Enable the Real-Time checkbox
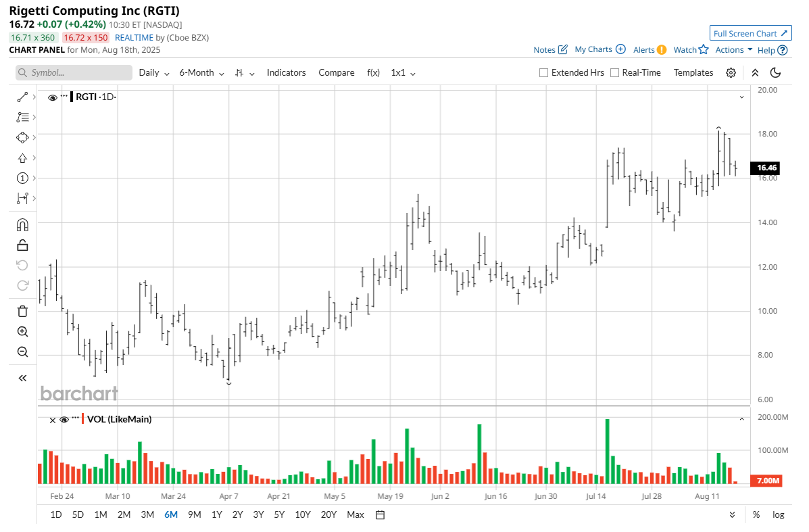 (x=614, y=73)
